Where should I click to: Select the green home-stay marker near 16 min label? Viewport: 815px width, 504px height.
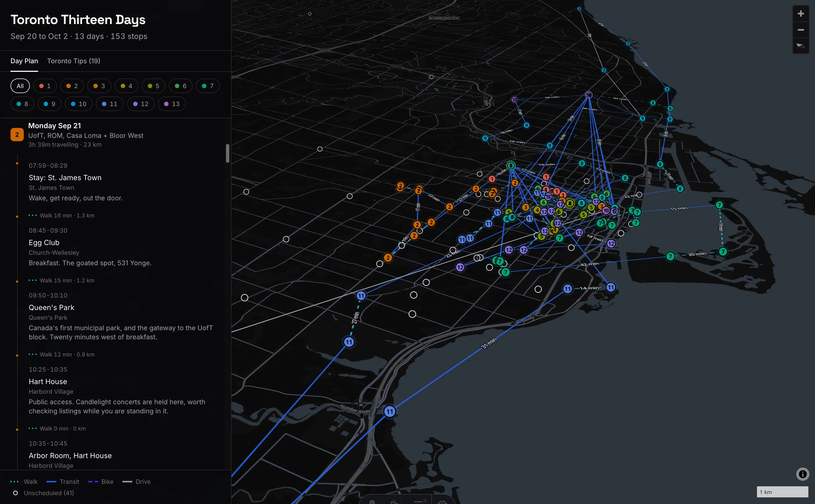[511, 165]
